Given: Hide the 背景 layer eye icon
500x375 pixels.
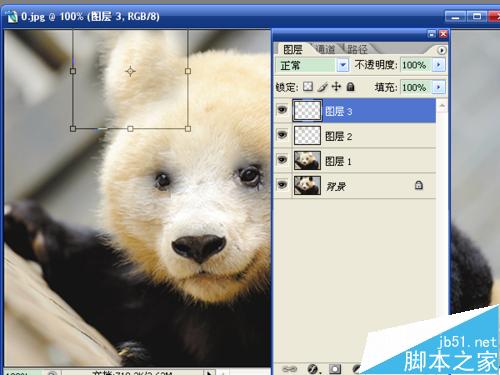Looking at the screenshot, I should pos(282,184).
